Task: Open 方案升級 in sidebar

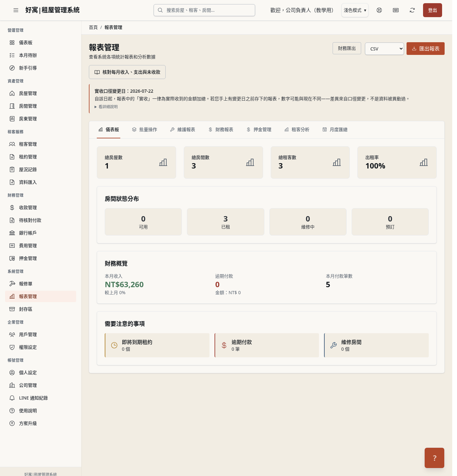Action: click(x=41, y=423)
